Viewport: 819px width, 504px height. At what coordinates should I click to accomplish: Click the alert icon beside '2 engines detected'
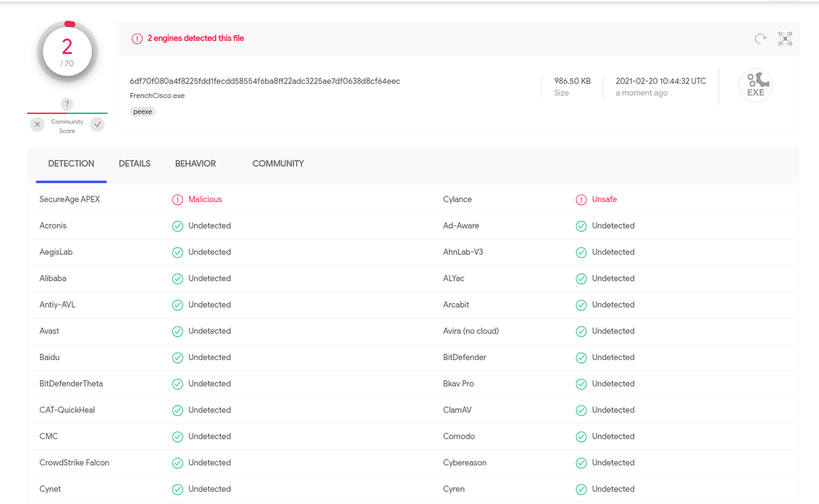click(x=137, y=38)
